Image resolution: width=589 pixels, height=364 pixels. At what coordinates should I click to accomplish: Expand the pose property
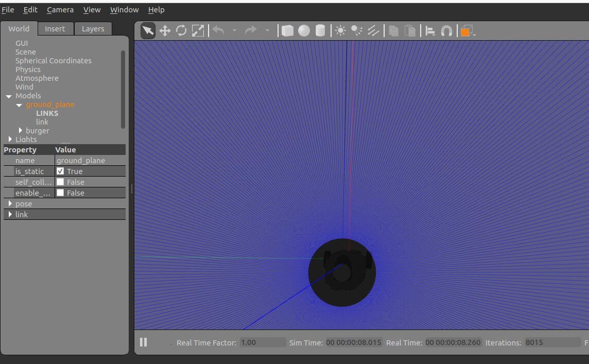pos(10,203)
